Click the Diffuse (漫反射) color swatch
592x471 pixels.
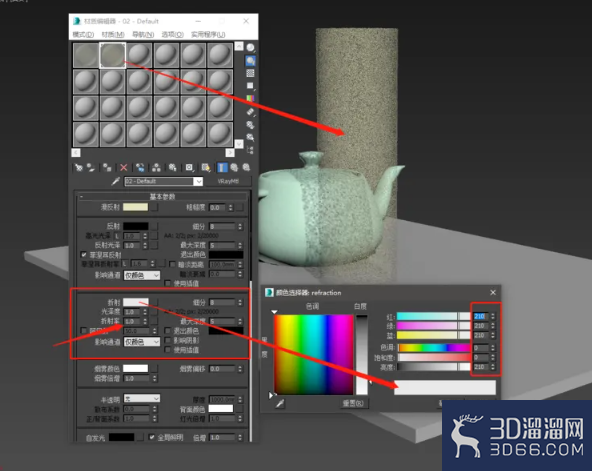tap(136, 207)
